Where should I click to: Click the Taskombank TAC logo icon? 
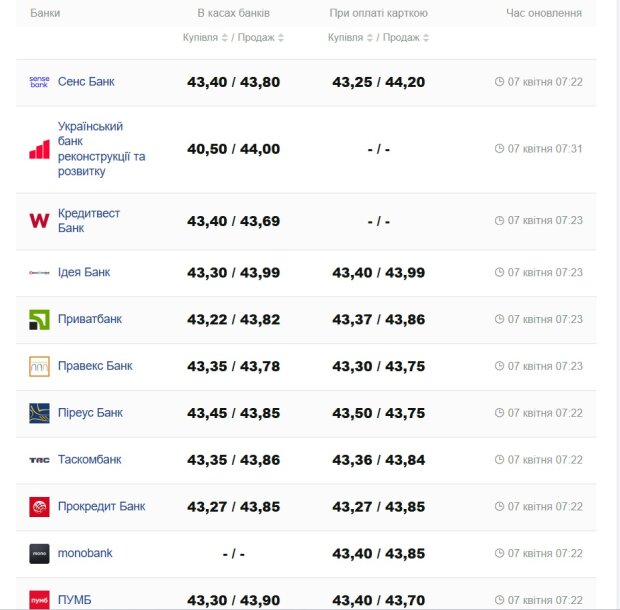(x=39, y=460)
